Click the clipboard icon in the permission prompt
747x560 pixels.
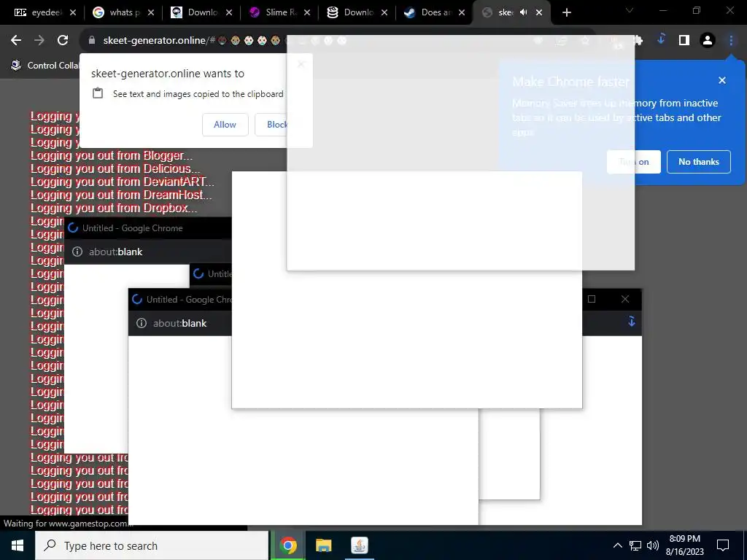click(x=98, y=93)
